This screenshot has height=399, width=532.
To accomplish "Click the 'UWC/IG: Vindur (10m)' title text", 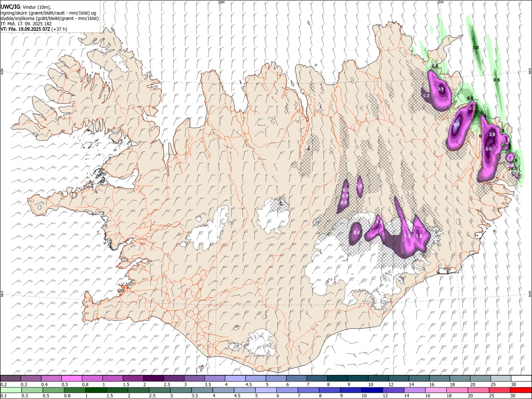I will [25, 7].
